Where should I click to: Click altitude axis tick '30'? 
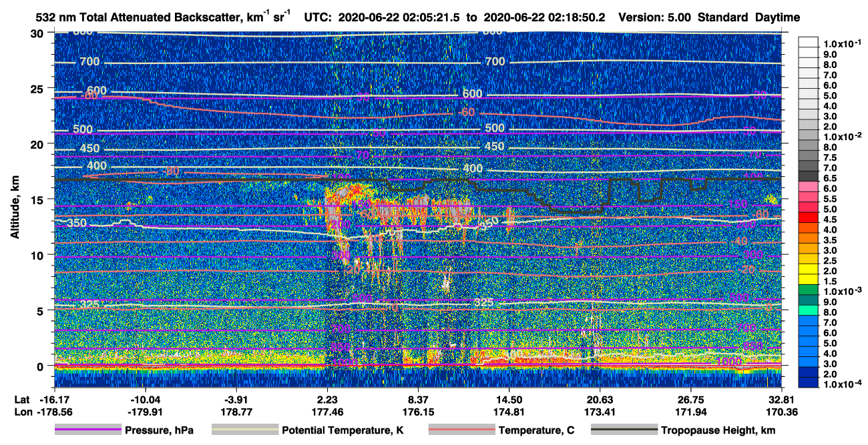(37, 33)
